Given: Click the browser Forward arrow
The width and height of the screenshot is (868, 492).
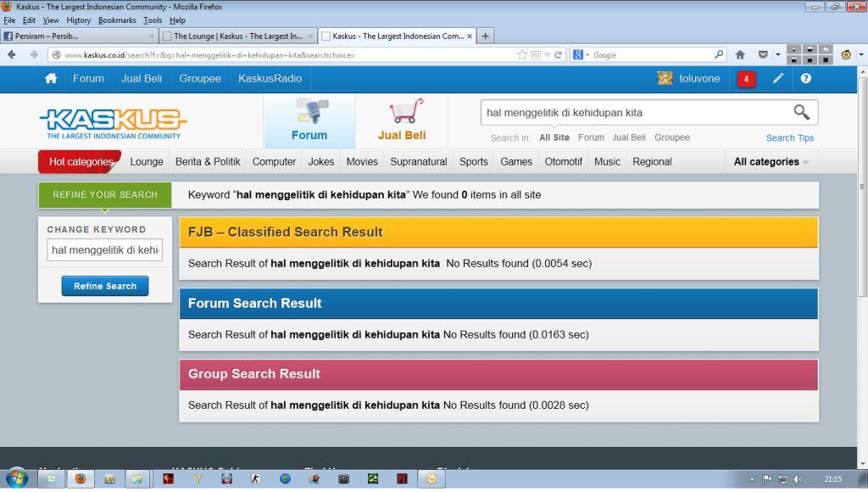Looking at the screenshot, I should point(34,55).
